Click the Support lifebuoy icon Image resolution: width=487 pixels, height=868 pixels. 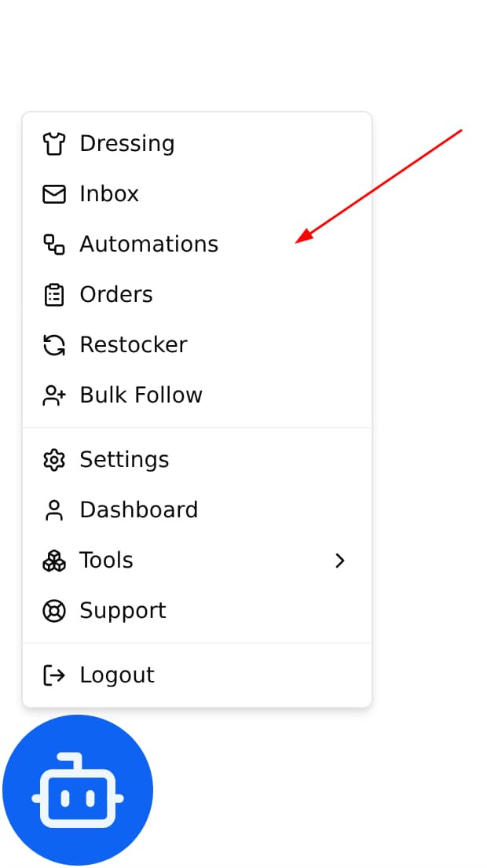pyautogui.click(x=53, y=611)
